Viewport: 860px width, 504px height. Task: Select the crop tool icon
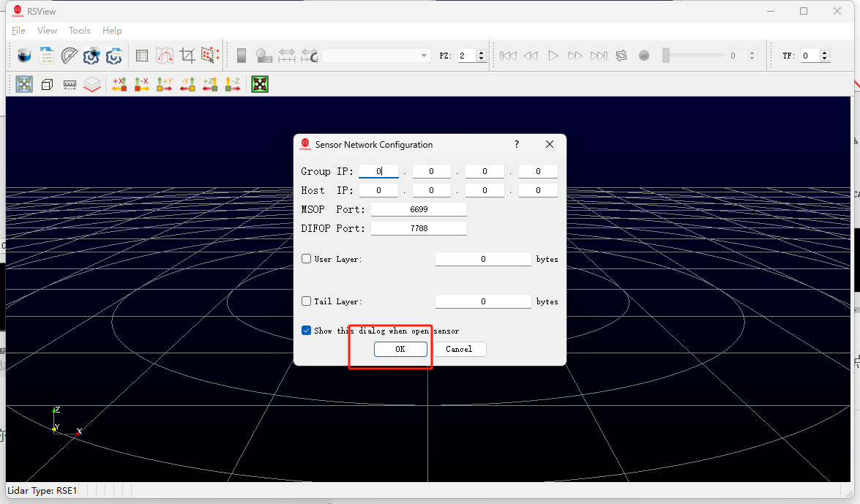[x=187, y=56]
